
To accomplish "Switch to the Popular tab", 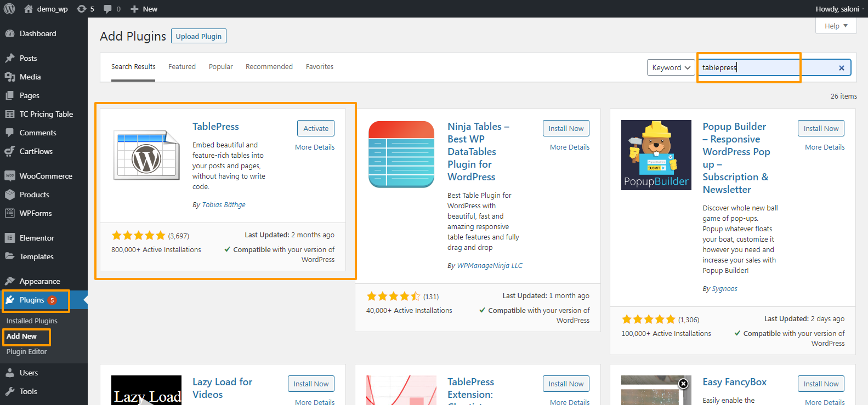I will click(221, 67).
